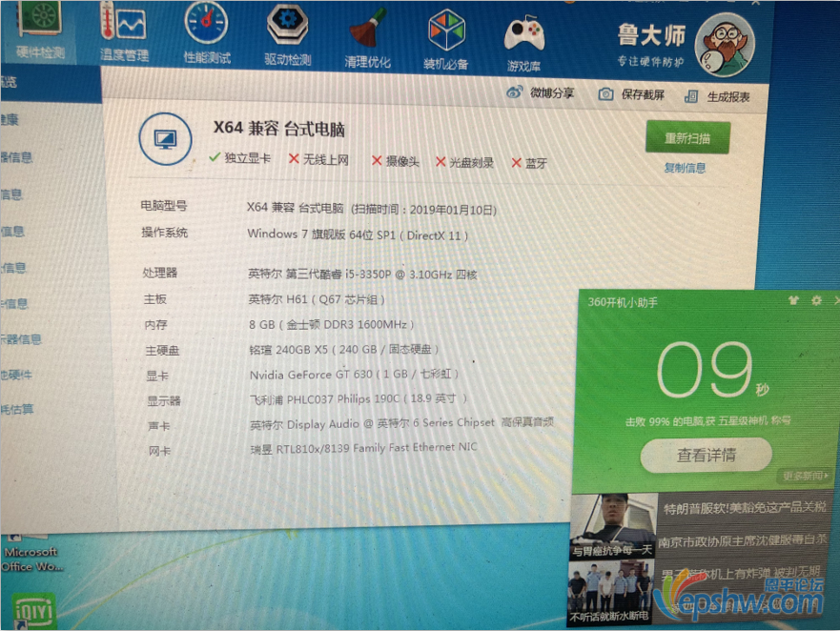Image resolution: width=840 pixels, height=631 pixels.
Task: Click the 处理器 label
Action: (x=159, y=273)
